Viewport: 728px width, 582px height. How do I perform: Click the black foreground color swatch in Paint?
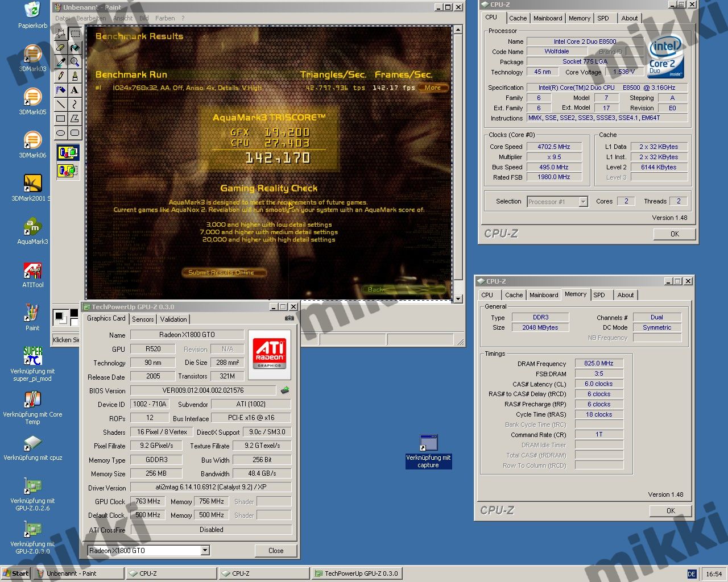[59, 315]
